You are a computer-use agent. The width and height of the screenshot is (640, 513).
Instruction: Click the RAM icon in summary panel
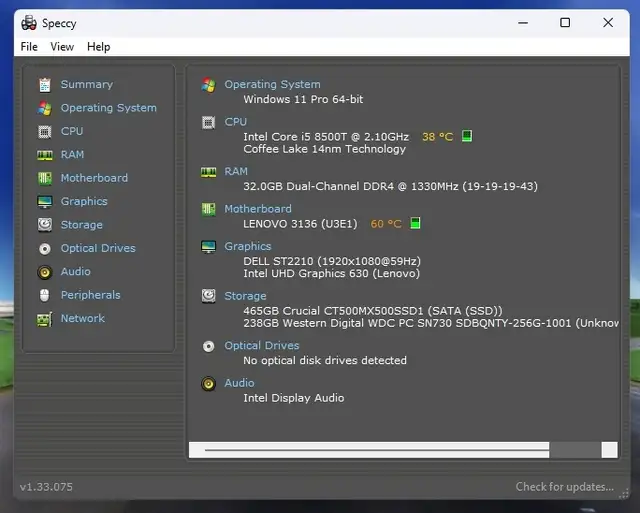208,172
